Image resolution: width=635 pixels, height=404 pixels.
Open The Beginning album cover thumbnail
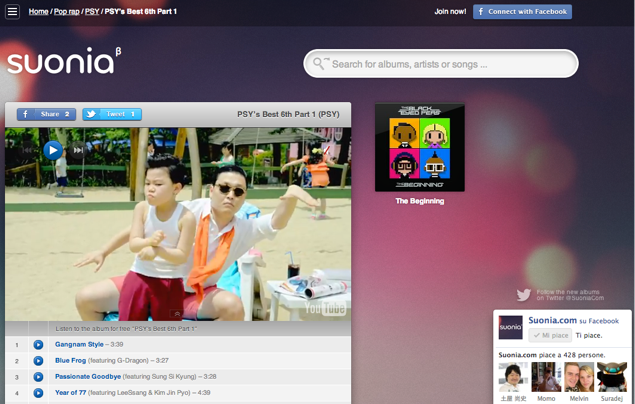click(420, 147)
